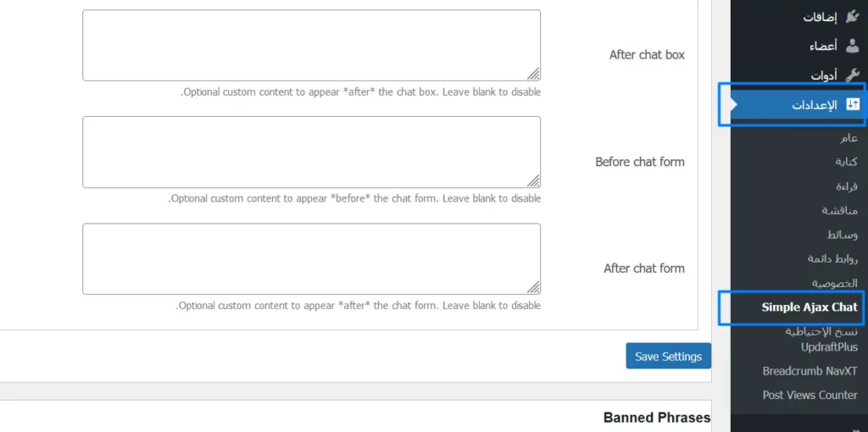
Task: Open the عام settings submenu item
Action: click(x=849, y=138)
